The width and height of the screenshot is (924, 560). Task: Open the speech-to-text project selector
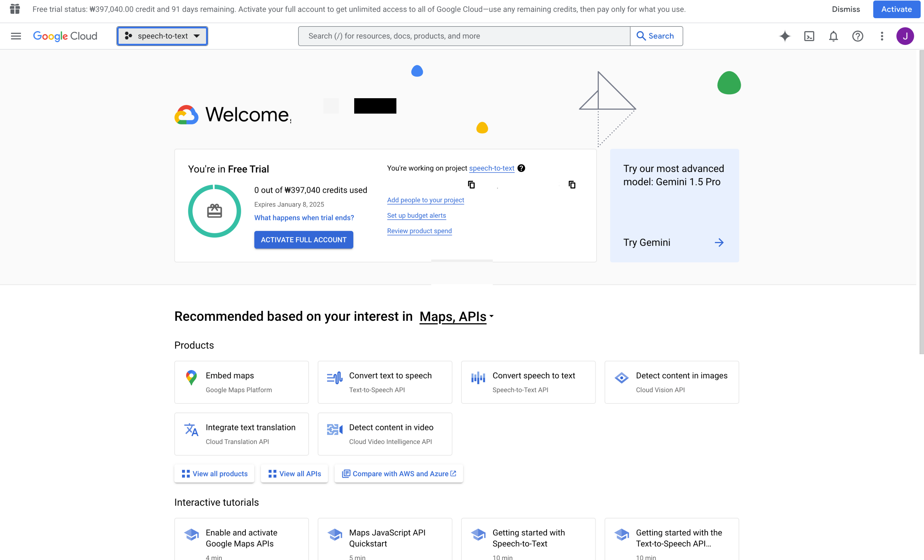tap(162, 36)
